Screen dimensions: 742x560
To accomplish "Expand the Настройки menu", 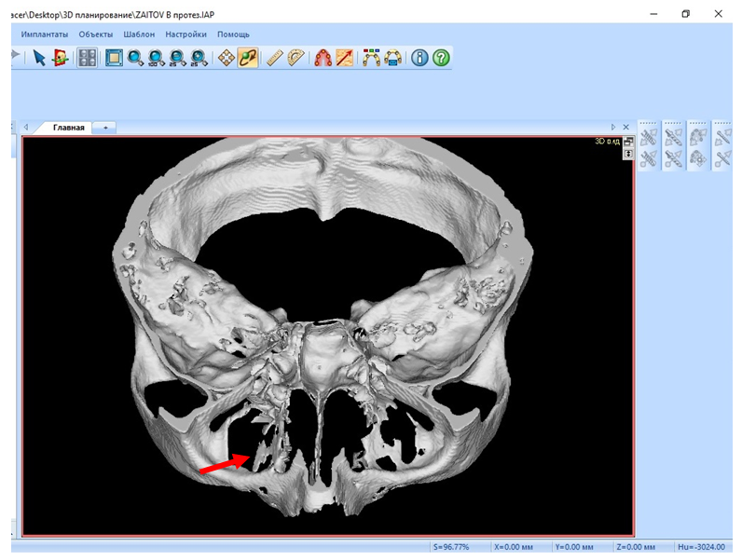I will click(185, 34).
